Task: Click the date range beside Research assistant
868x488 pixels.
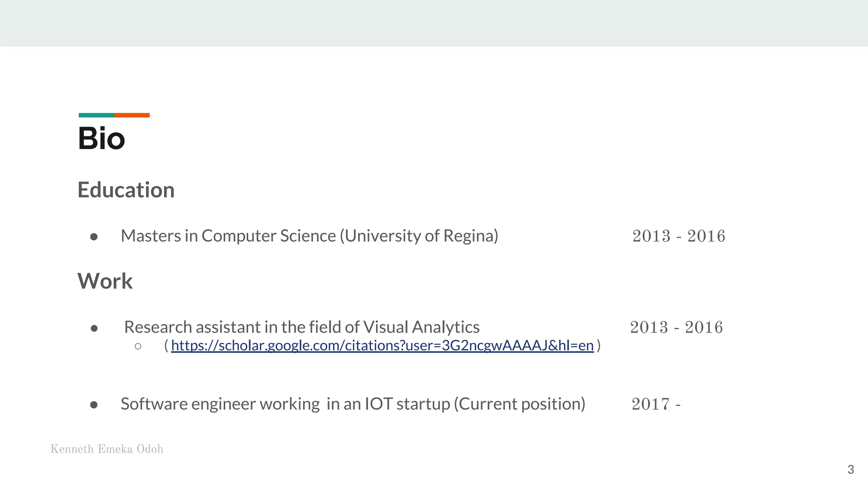Action: click(676, 327)
